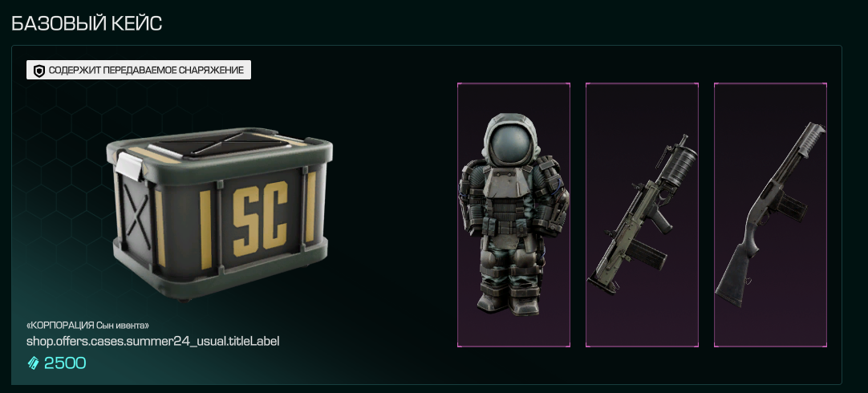This screenshot has height=393, width=868.
Task: Click the БАЗОВЫЙ КЕЙС section heading
Action: [87, 23]
